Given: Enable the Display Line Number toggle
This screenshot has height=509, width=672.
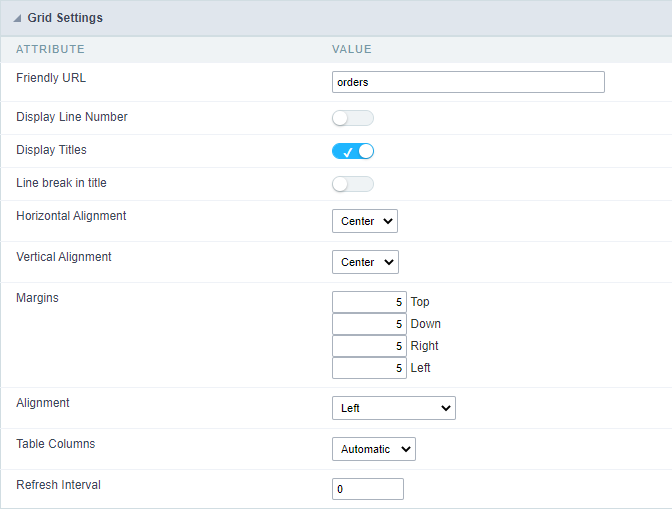Looking at the screenshot, I should [x=353, y=118].
